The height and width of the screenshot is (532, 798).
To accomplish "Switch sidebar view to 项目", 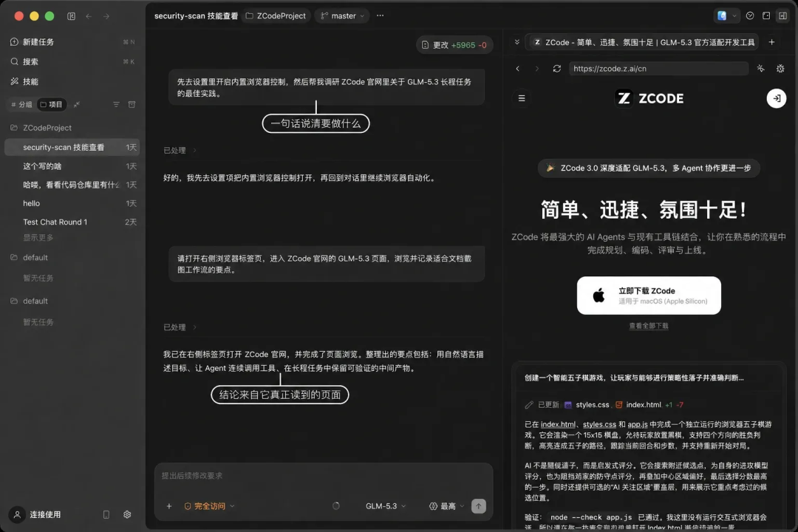I will tap(52, 104).
